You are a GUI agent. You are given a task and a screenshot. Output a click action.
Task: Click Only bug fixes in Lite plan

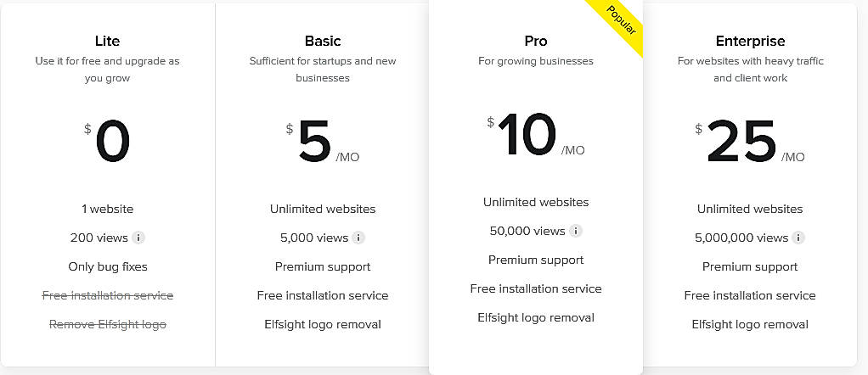[x=108, y=266]
